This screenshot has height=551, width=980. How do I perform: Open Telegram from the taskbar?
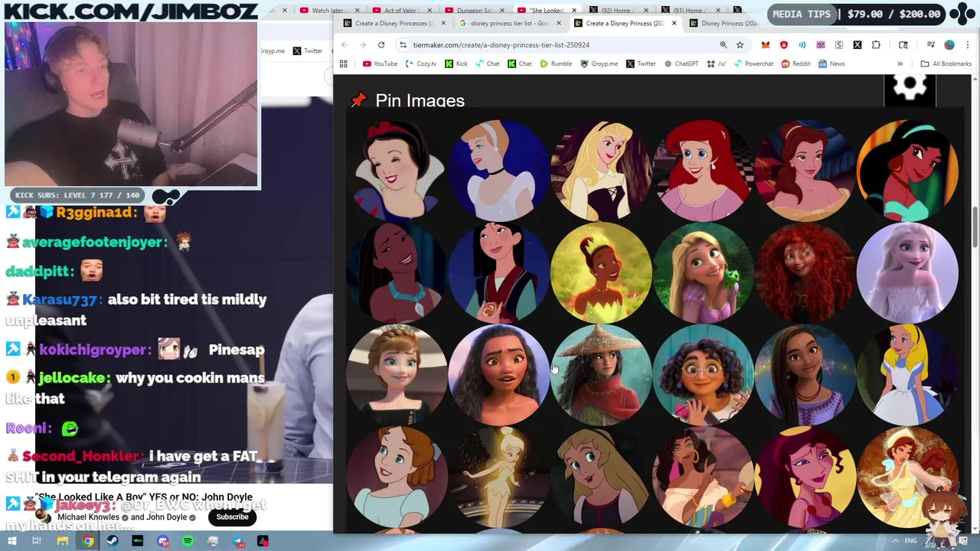click(x=238, y=541)
